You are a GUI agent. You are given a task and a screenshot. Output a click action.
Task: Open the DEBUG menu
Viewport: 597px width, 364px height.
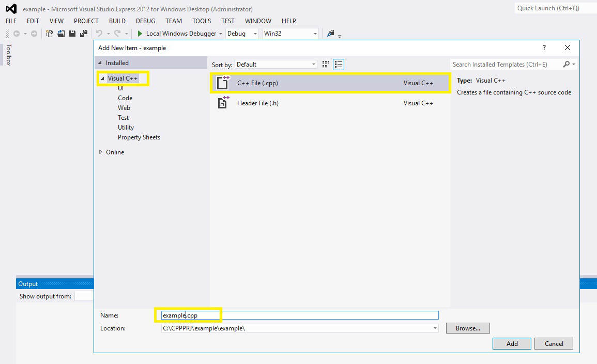coord(145,21)
